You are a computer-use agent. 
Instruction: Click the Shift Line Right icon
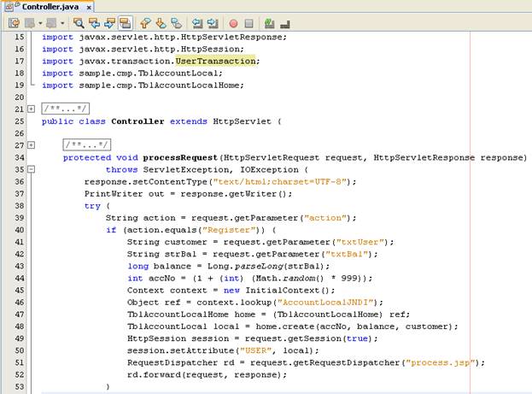tap(213, 23)
